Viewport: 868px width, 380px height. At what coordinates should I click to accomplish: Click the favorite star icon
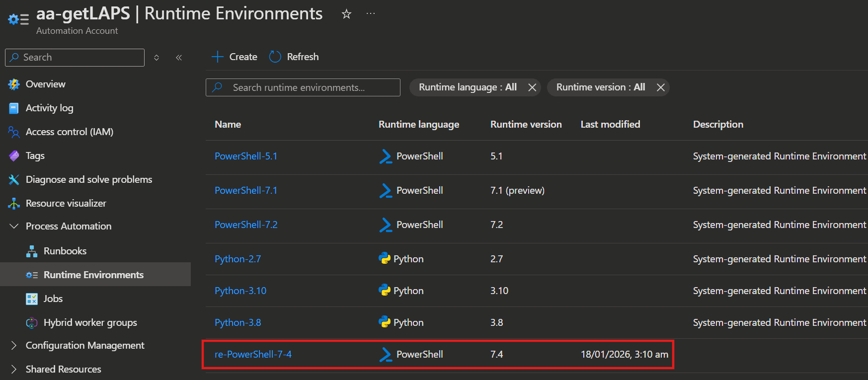tap(346, 14)
